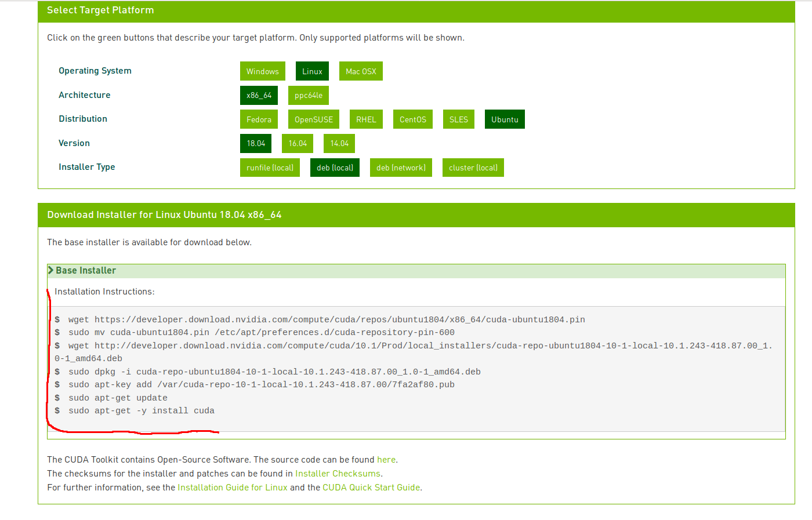Select version 14.04
The height and width of the screenshot is (520, 812).
click(339, 143)
